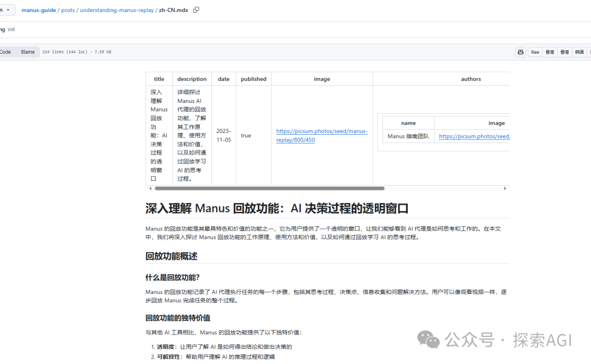
Task: Go to the posts folder breadcrumb
Action: [68, 10]
